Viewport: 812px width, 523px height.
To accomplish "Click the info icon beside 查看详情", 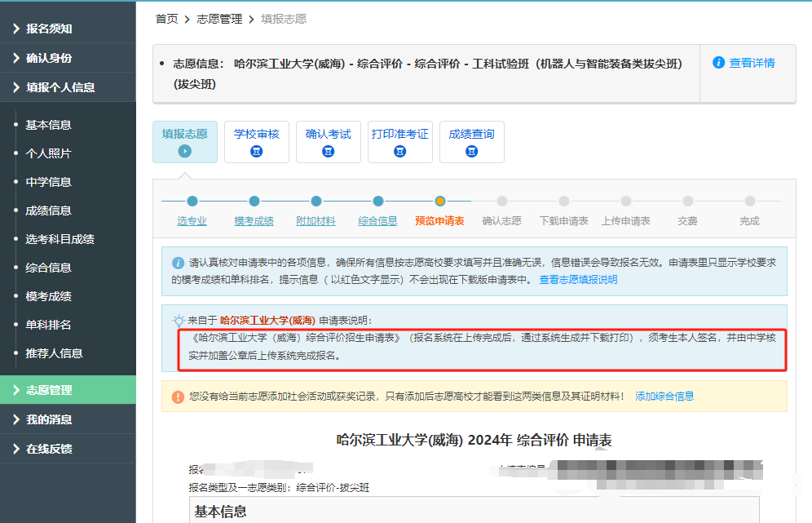I will tap(718, 63).
